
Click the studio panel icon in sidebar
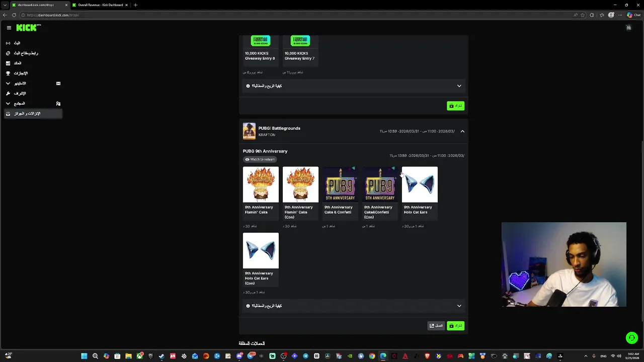pyautogui.click(x=58, y=83)
